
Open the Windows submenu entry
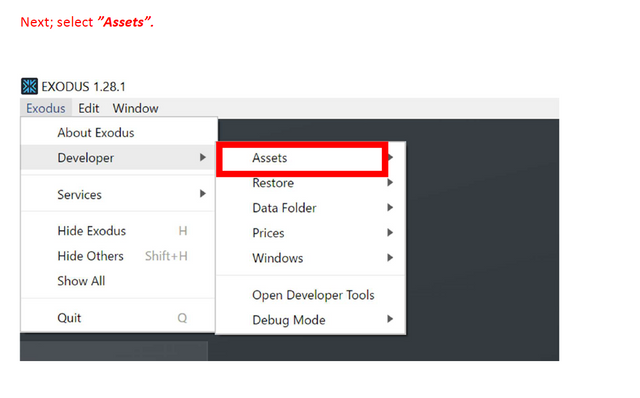(311, 258)
